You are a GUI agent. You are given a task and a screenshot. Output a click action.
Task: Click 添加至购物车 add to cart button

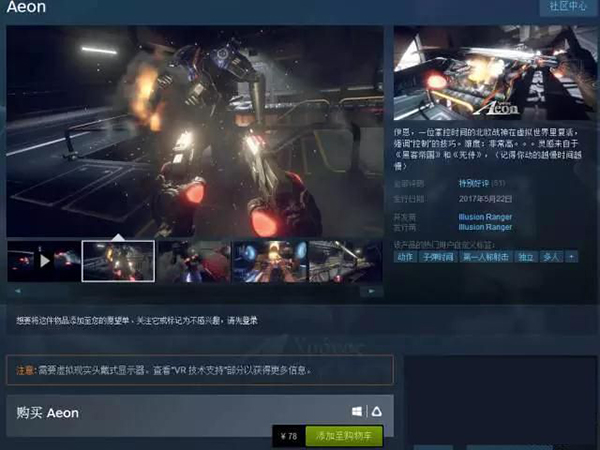pyautogui.click(x=344, y=436)
